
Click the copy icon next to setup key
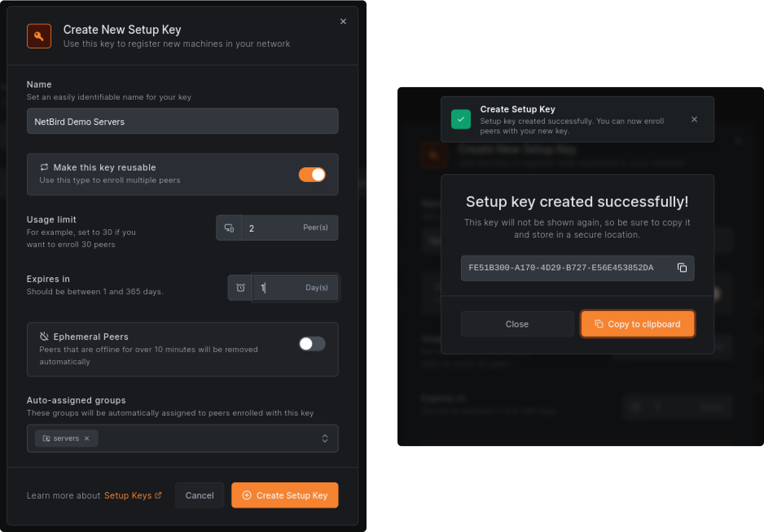682,267
